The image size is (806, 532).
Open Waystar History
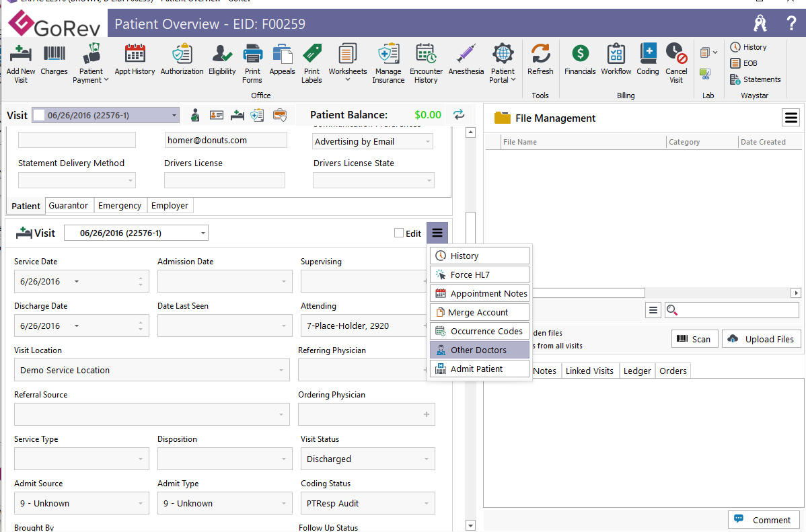pos(748,47)
